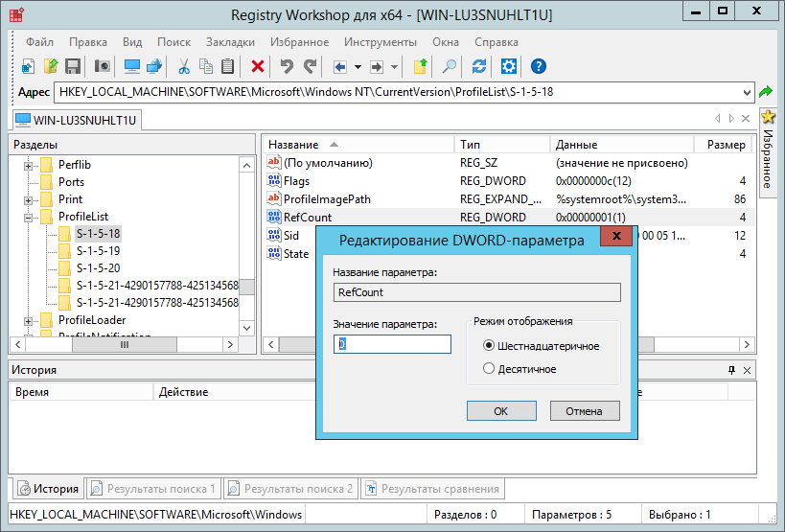Navigate forward with the right arrow icon
Image resolution: width=785 pixels, height=532 pixels.
pos(377,66)
